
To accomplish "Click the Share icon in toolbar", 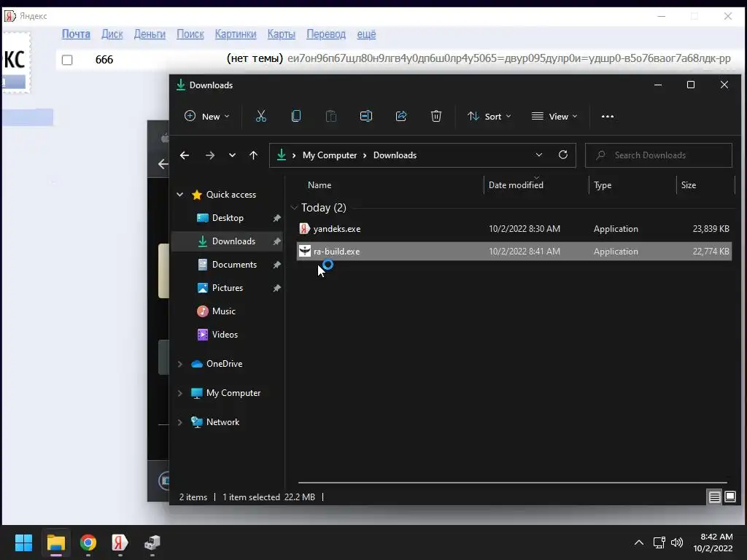I will coord(401,116).
